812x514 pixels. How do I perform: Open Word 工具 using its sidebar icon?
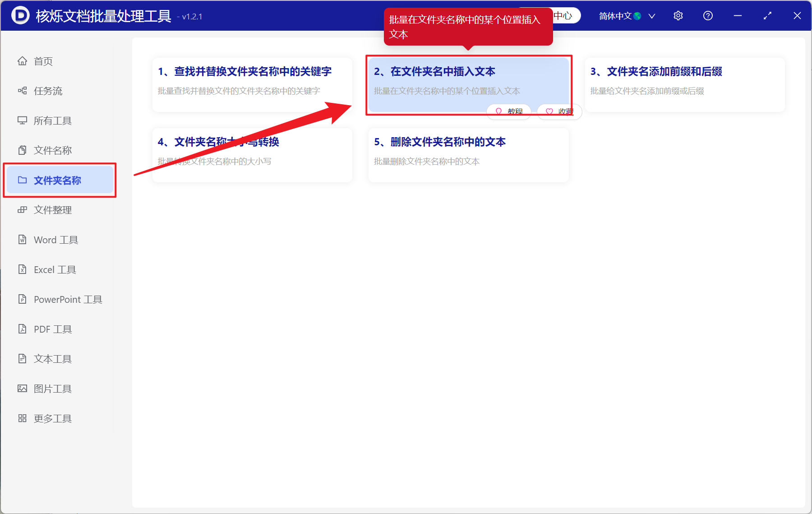(x=23, y=240)
